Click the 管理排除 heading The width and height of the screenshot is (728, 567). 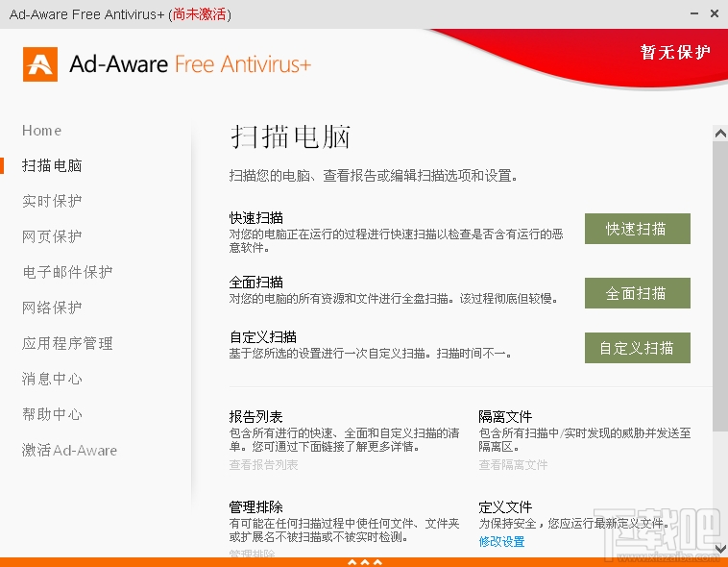pos(255,507)
